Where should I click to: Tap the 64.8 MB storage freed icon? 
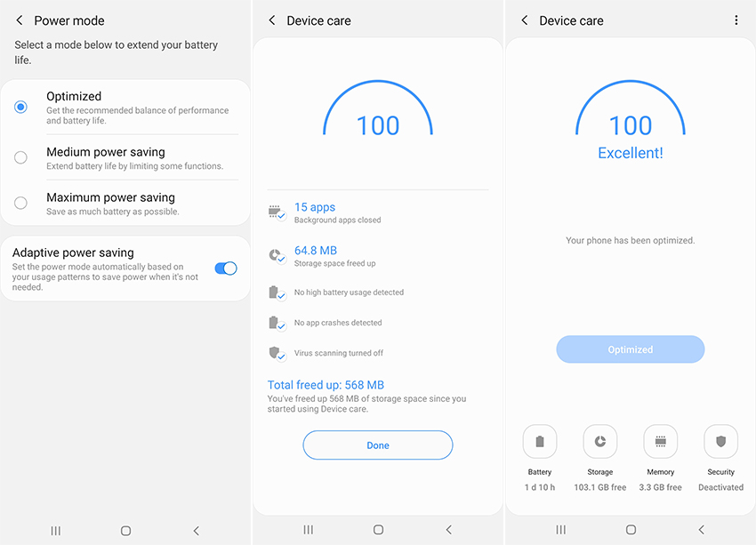tap(277, 256)
